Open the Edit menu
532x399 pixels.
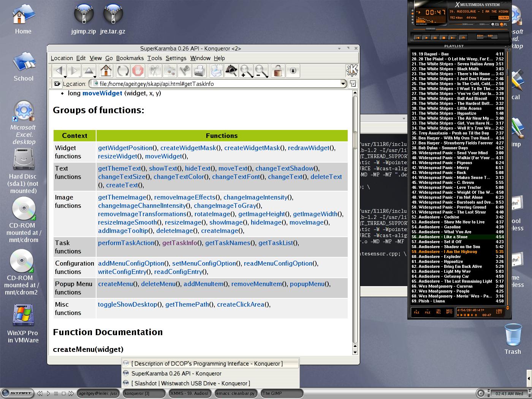pyautogui.click(x=81, y=58)
